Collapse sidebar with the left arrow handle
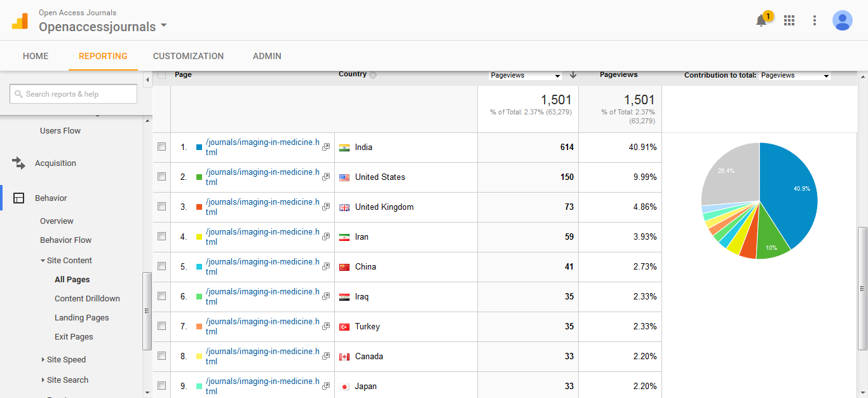The image size is (868, 398). (147, 79)
